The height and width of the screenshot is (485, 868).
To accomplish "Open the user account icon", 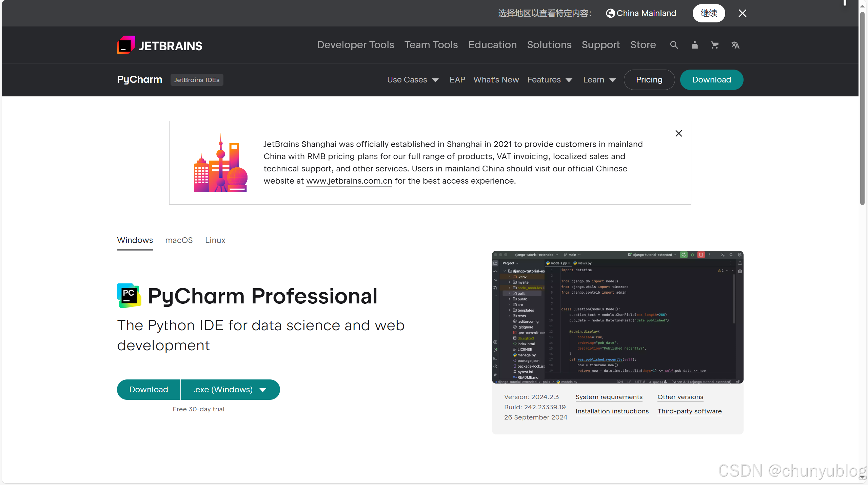I will tap(694, 45).
